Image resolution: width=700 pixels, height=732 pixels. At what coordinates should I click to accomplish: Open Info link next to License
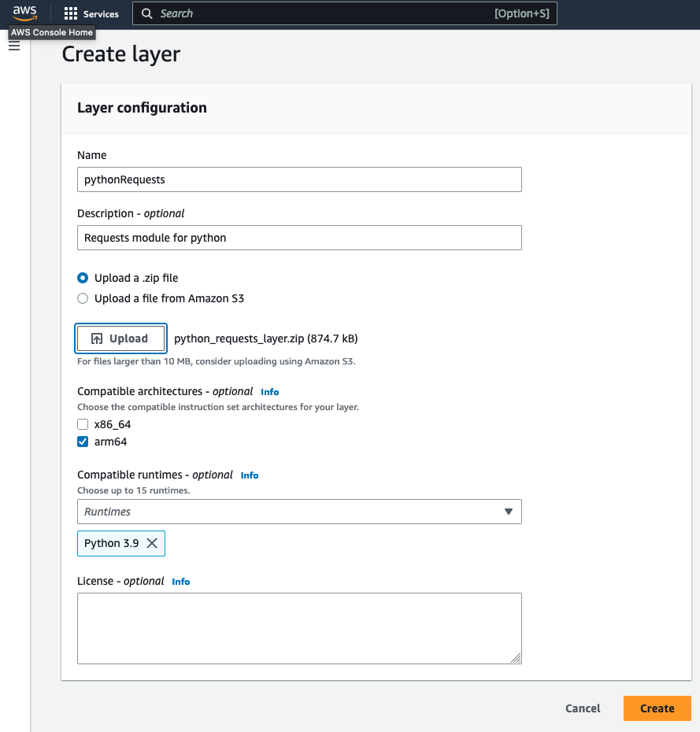click(180, 582)
